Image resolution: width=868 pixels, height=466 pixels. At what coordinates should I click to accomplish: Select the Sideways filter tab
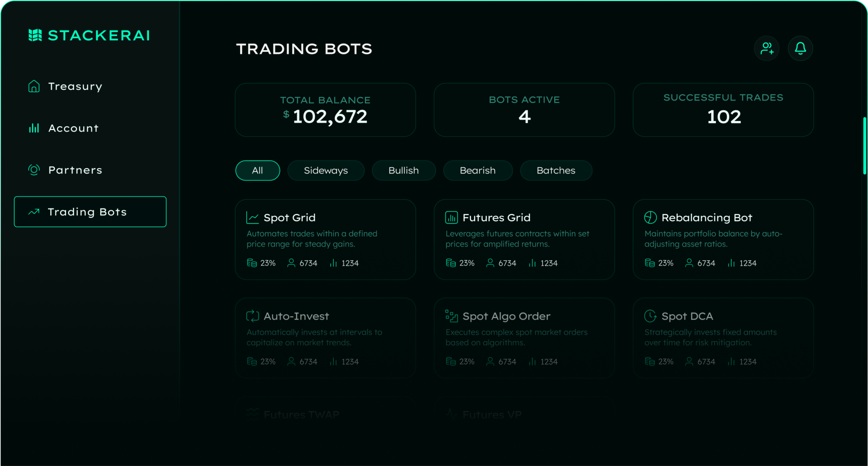tap(326, 170)
